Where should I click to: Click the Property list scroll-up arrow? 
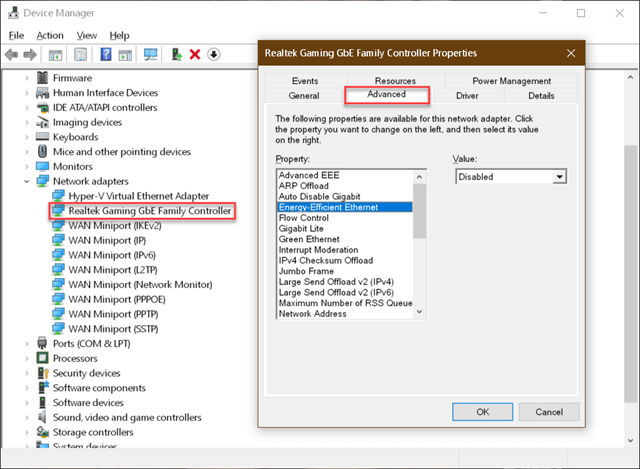(419, 177)
